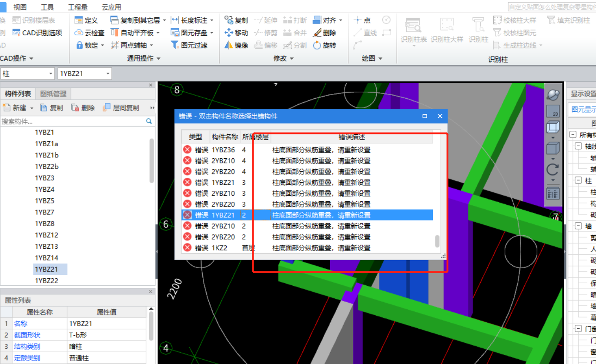This screenshot has height=364, width=596.
Task: Click 校核柱大样 check column detail
Action: (515, 20)
